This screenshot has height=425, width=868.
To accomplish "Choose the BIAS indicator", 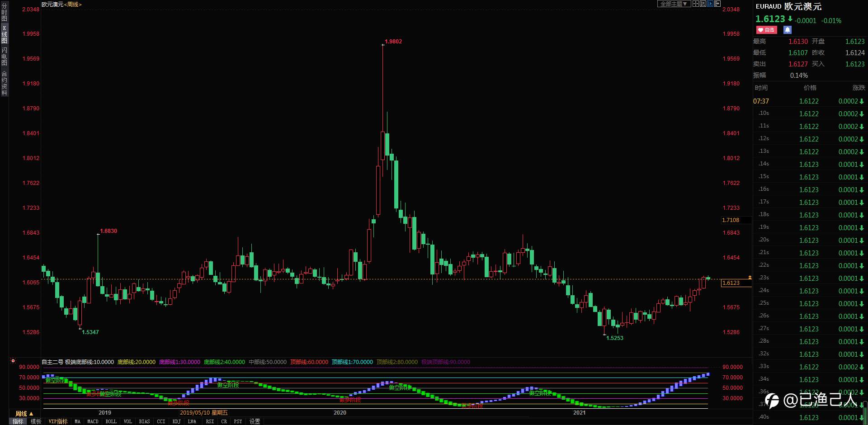I will point(145,421).
